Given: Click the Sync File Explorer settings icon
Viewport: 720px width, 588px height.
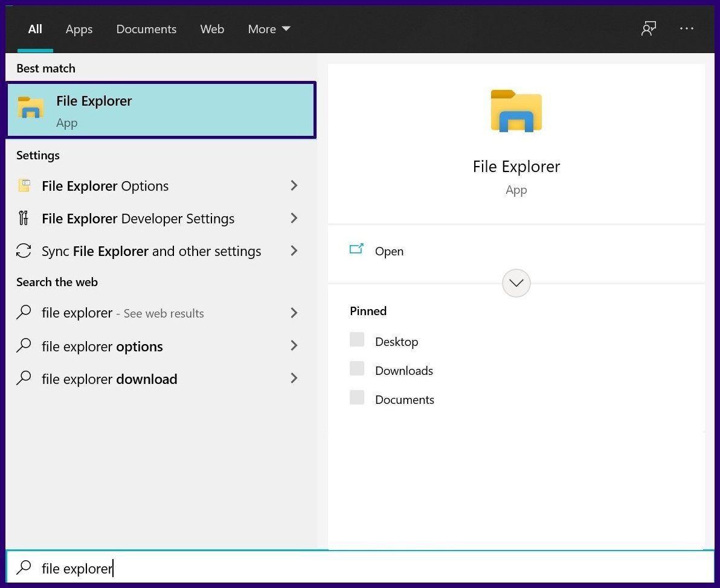Looking at the screenshot, I should (23, 251).
